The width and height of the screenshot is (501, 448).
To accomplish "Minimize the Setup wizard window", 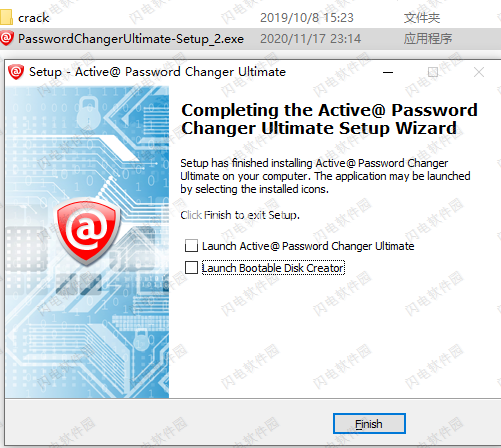I will click(388, 72).
